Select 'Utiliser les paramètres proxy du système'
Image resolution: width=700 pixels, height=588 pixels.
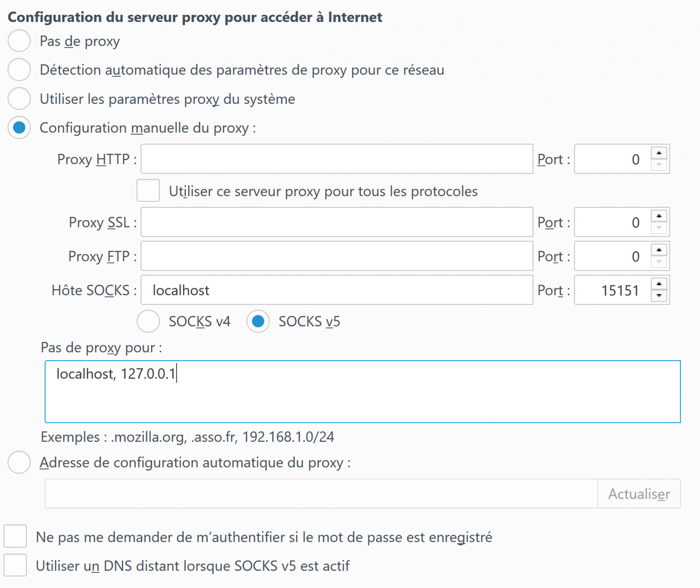point(19,98)
